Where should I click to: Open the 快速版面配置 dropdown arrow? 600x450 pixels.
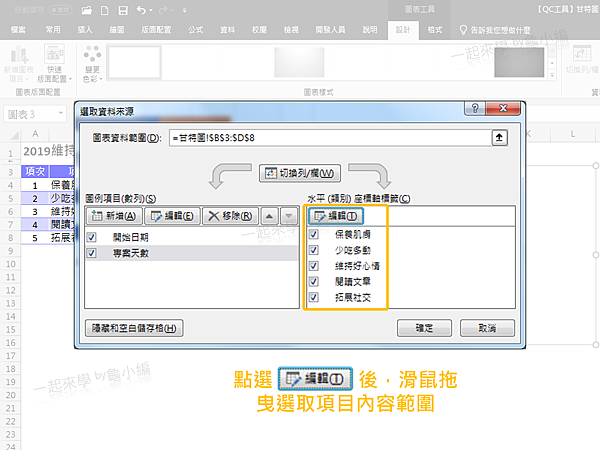click(70, 79)
